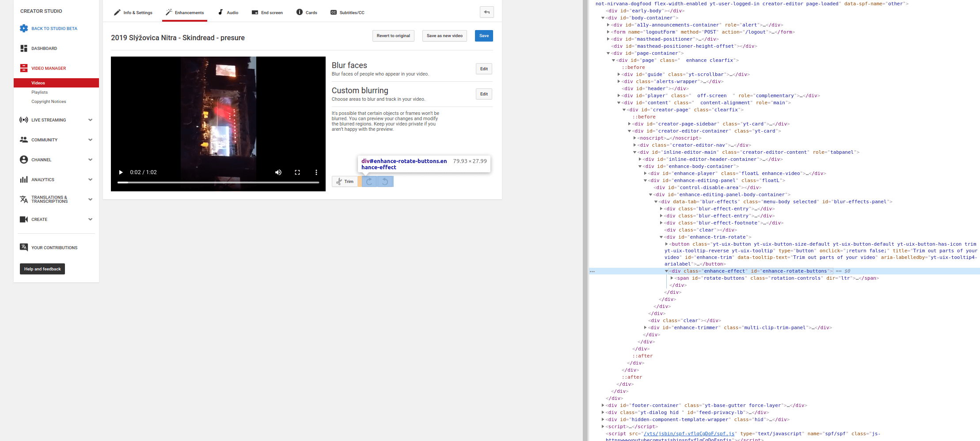Viewport: 980px width, 441px height.
Task: Open Back to Studio Beta via its icon
Action: 24,28
